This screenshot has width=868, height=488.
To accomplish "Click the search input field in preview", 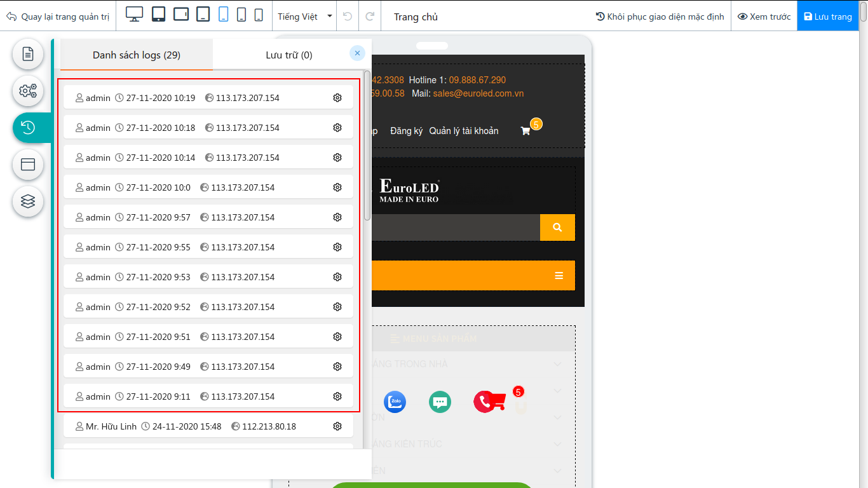I will click(x=455, y=227).
